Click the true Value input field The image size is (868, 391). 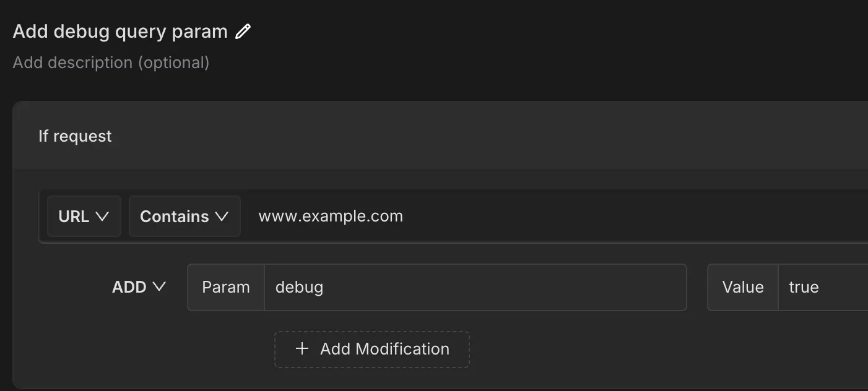[823, 286]
